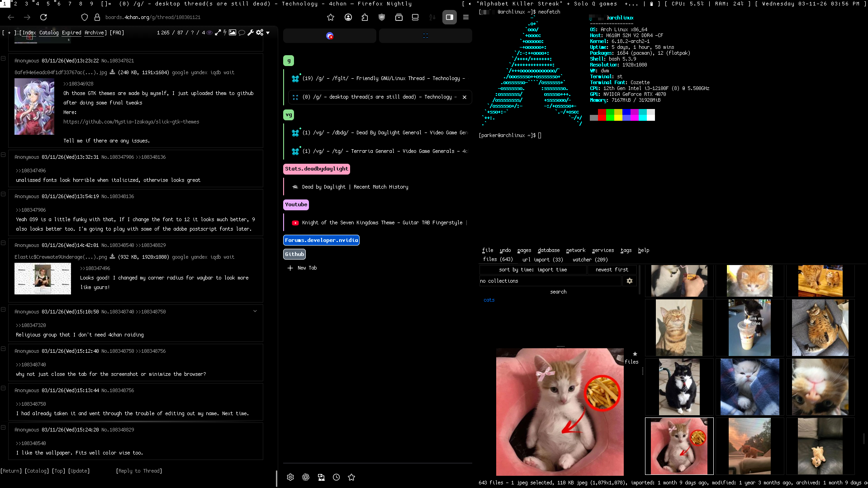
Task: Open the 4chan X quick reply bubble
Action: pos(242,33)
